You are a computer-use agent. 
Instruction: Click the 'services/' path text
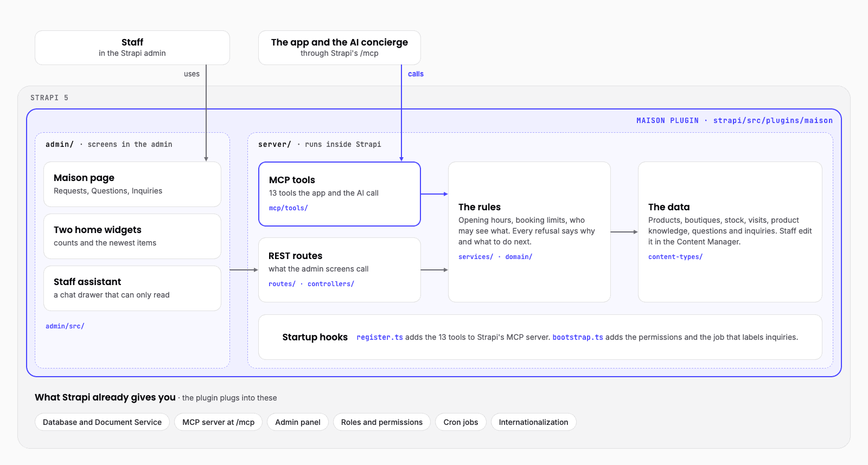click(x=476, y=257)
